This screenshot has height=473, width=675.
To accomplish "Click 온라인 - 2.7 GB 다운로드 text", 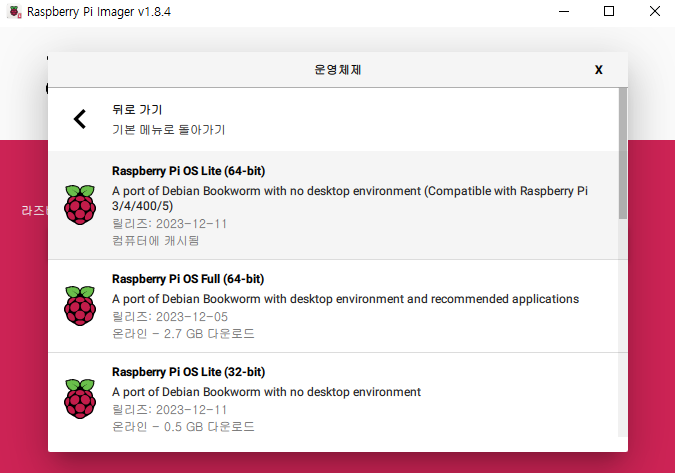I will click(x=183, y=334).
